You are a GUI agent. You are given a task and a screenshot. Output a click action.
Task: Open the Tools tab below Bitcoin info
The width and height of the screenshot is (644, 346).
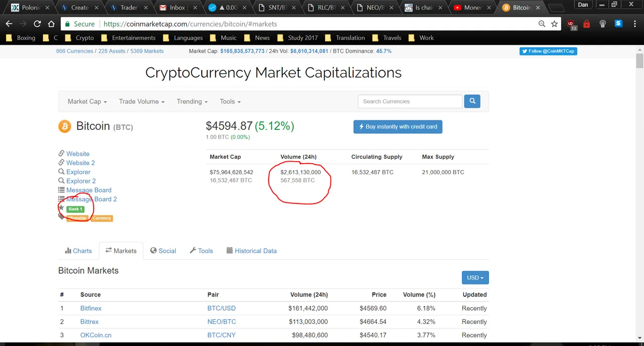201,251
